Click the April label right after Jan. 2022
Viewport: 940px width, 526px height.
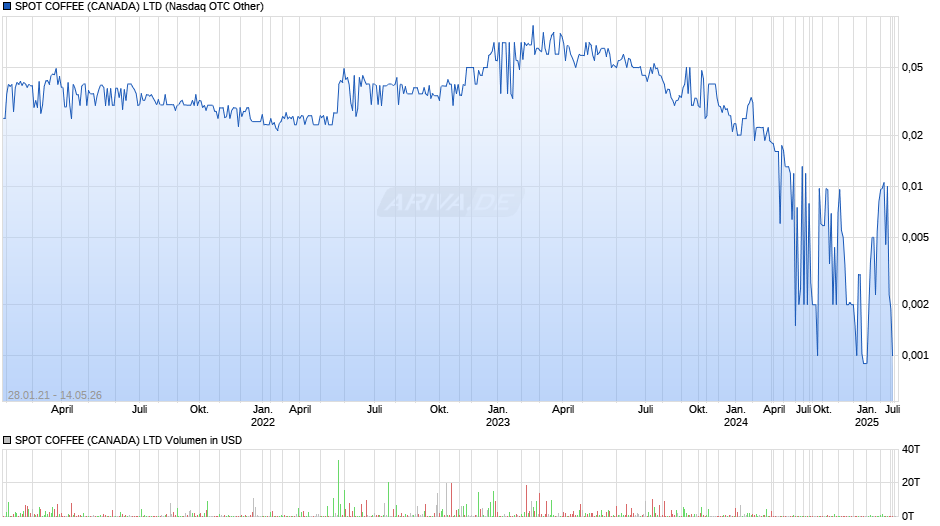300,410
